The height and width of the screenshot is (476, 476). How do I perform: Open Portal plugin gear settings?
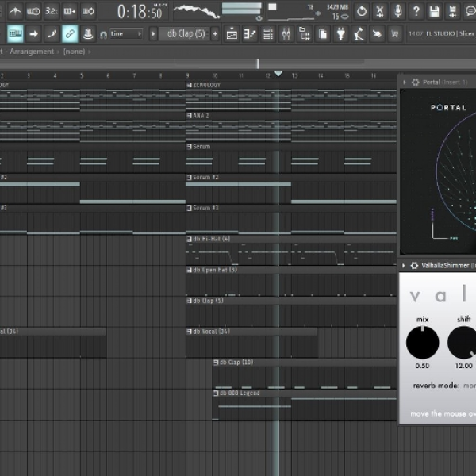tap(415, 82)
